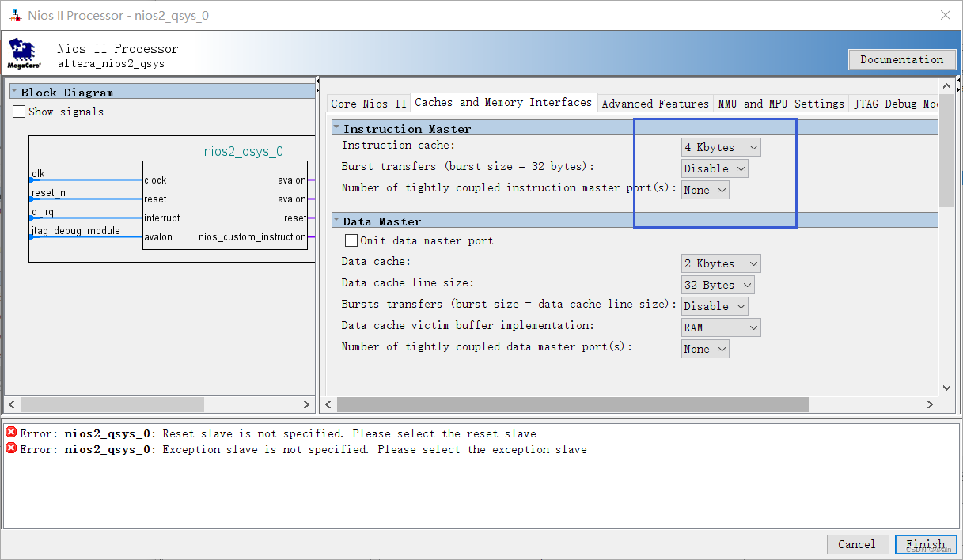The height and width of the screenshot is (560, 963).
Task: Click the clk signal label
Action: click(38, 173)
